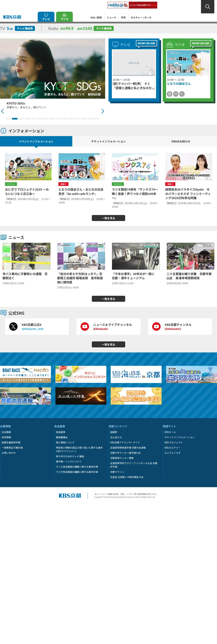Open 市バス車内に不審物との通報 news article
Screen dimensions: 217x644
click(x=27, y=264)
